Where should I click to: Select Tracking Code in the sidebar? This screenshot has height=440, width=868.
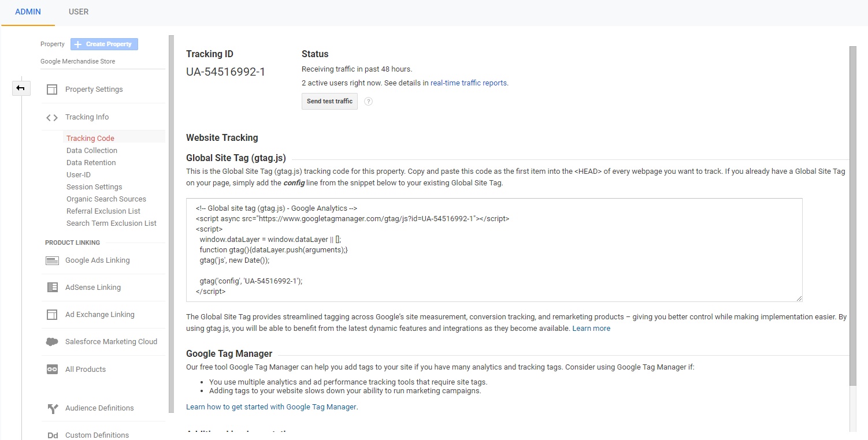pos(90,139)
